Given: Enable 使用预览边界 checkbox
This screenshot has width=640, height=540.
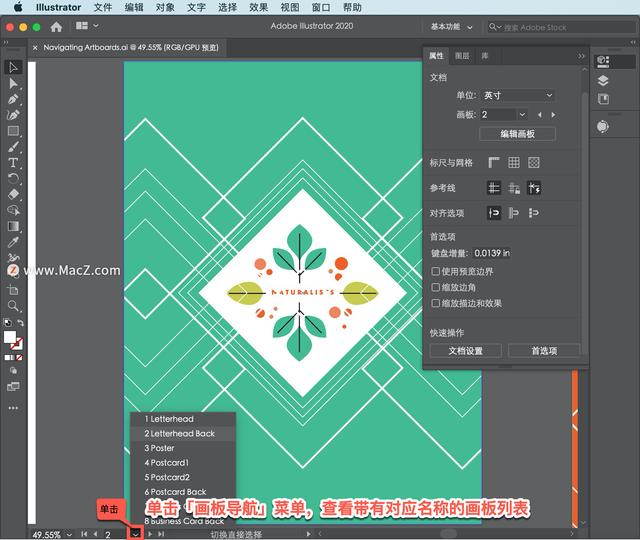Looking at the screenshot, I should tap(436, 271).
